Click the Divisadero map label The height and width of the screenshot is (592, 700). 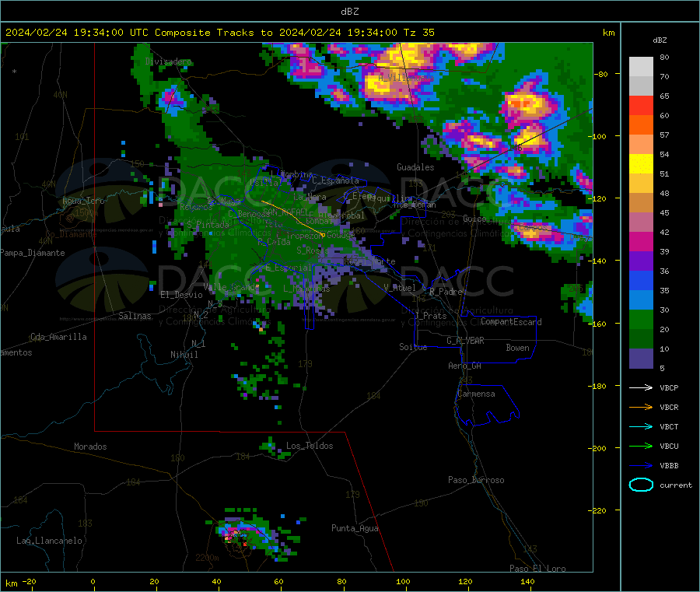point(168,61)
